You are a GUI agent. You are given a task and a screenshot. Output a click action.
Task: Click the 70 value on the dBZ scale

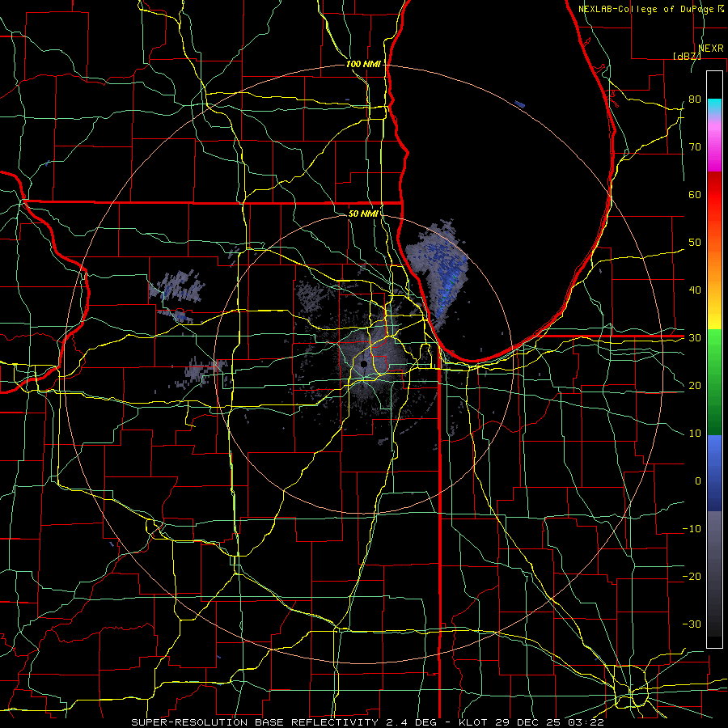coord(695,147)
